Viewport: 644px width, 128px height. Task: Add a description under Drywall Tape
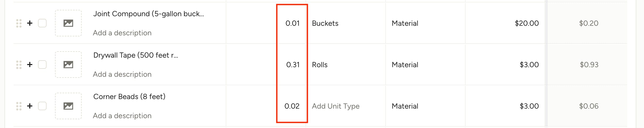coord(122,74)
